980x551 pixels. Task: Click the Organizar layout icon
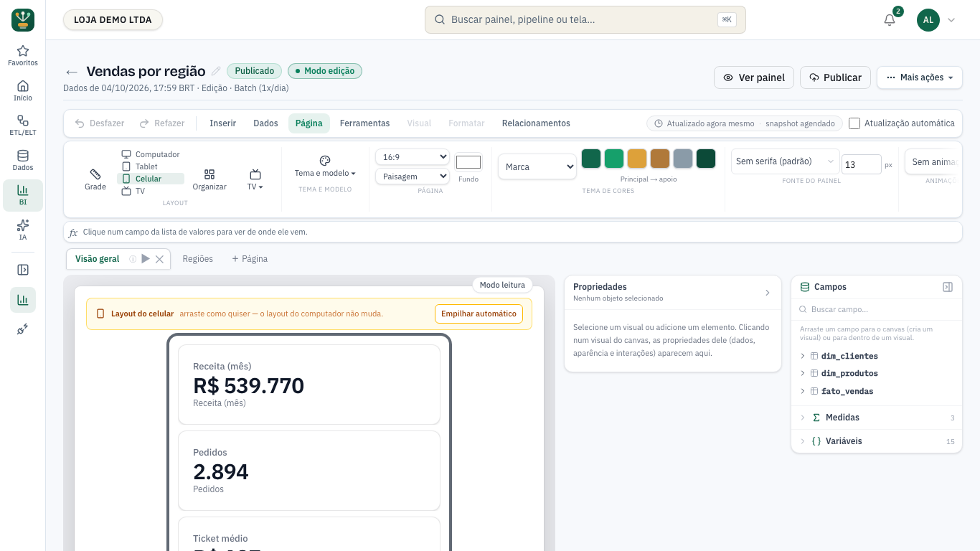pos(209,179)
